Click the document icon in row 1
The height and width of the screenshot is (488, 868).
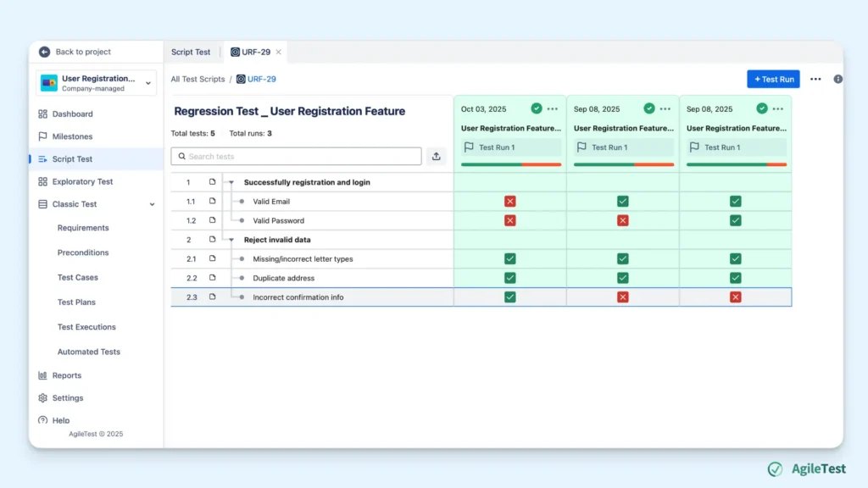click(212, 181)
